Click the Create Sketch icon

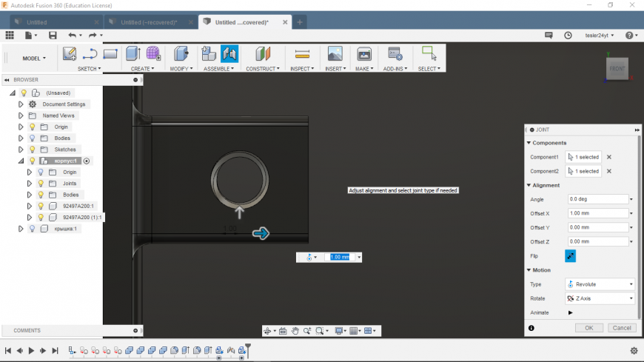(x=70, y=53)
